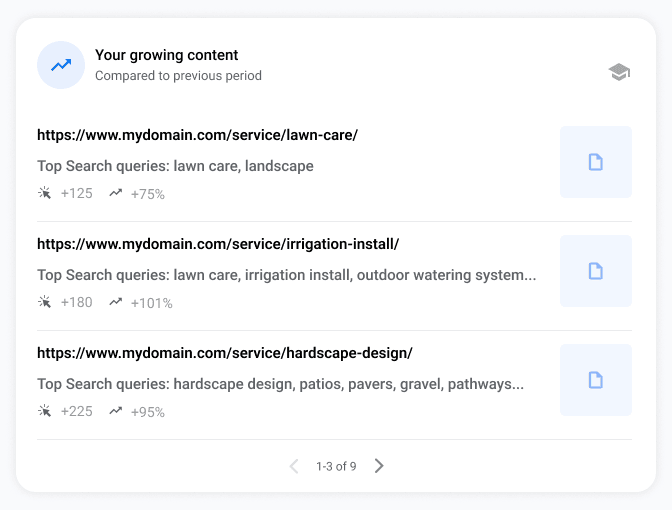Click the hardscape-design page document thumbnail
The width and height of the screenshot is (672, 510).
(596, 380)
